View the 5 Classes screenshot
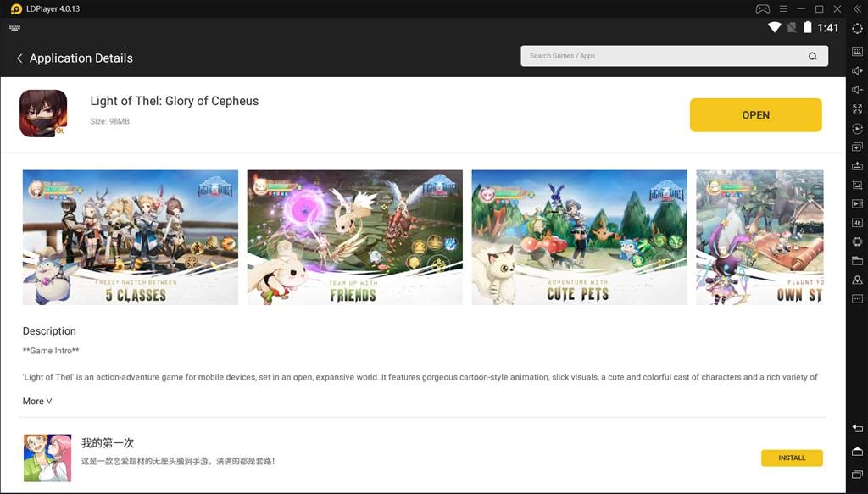The width and height of the screenshot is (868, 494). pyautogui.click(x=131, y=237)
